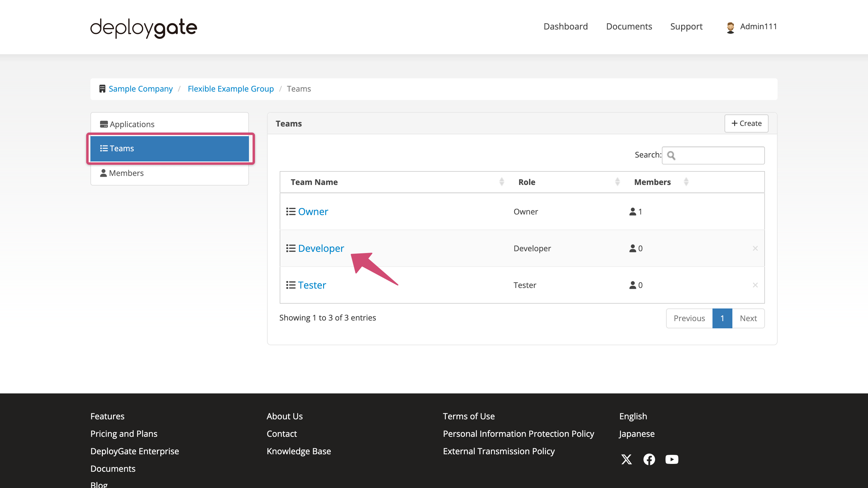Click the search input field

pos(713,155)
